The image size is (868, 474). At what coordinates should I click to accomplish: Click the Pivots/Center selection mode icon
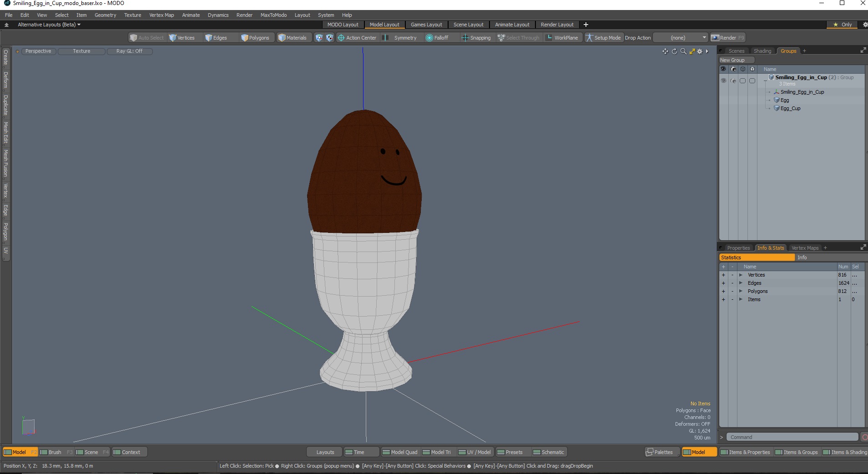click(x=329, y=38)
